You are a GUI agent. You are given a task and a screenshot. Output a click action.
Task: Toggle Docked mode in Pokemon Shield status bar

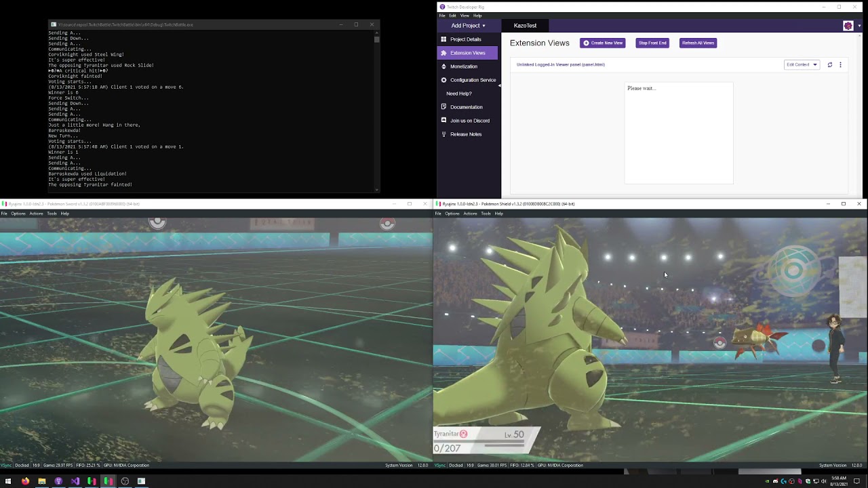click(456, 465)
